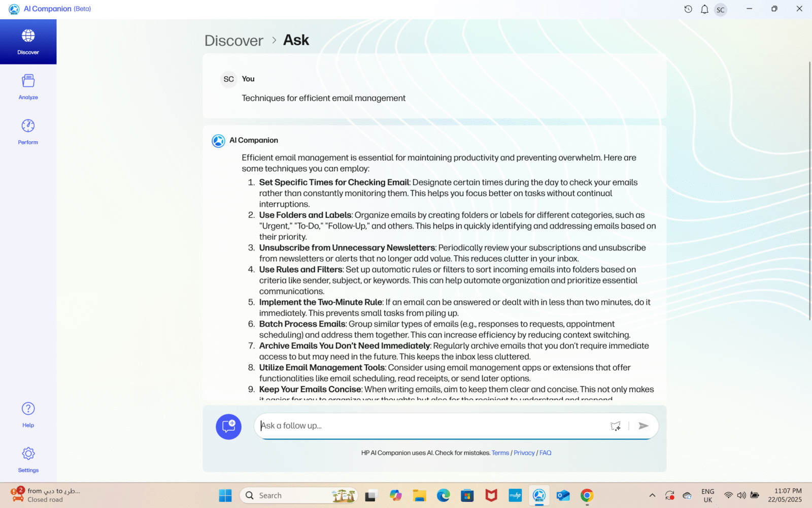Open the Discover sidebar tab
The width and height of the screenshot is (812, 508).
click(28, 42)
